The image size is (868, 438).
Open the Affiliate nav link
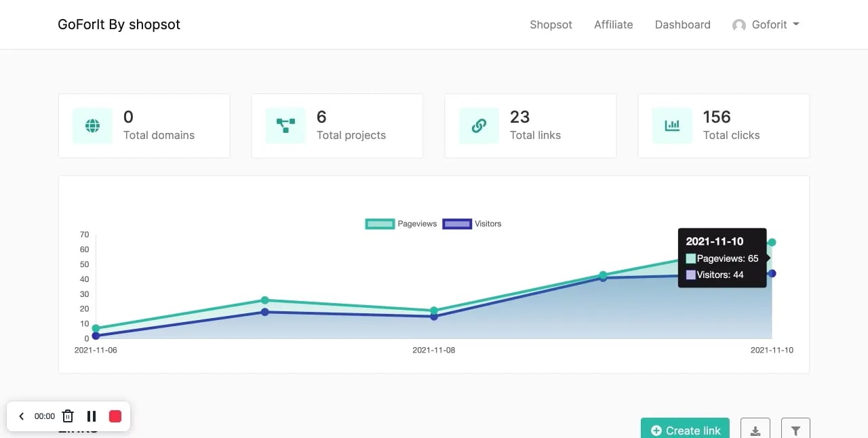click(614, 24)
